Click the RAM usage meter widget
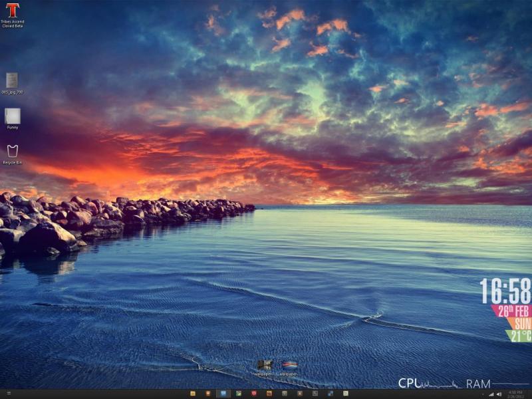This screenshot has height=399, width=532. click(x=498, y=384)
